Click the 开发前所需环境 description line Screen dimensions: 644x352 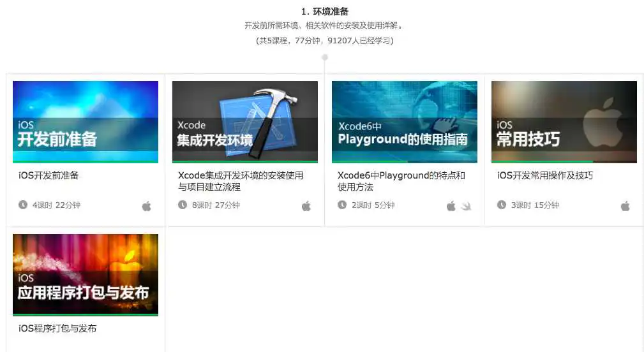[x=324, y=26]
